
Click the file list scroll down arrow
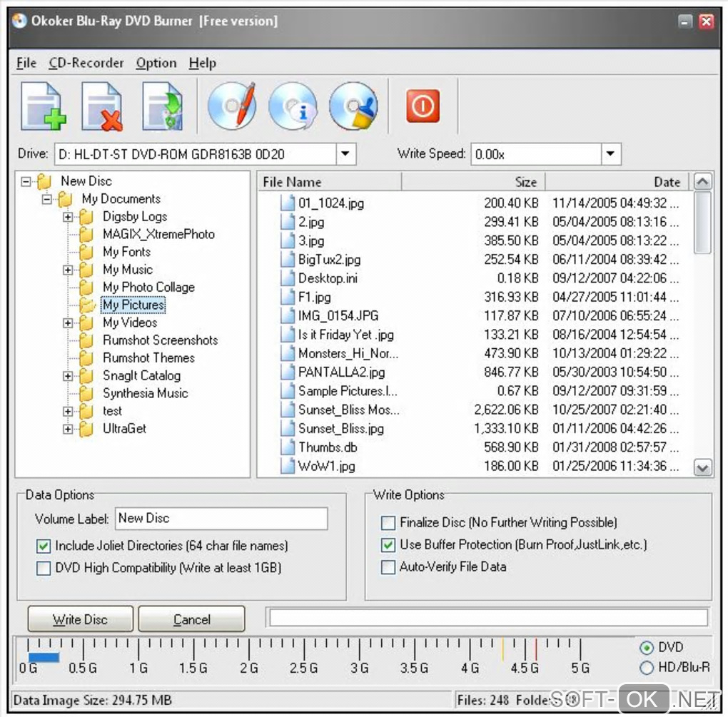pos(702,468)
